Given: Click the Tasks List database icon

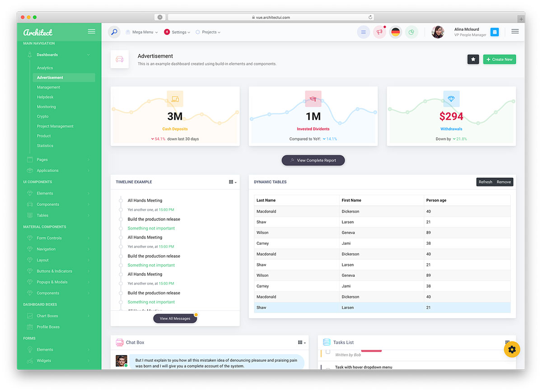Looking at the screenshot, I should pos(327,342).
